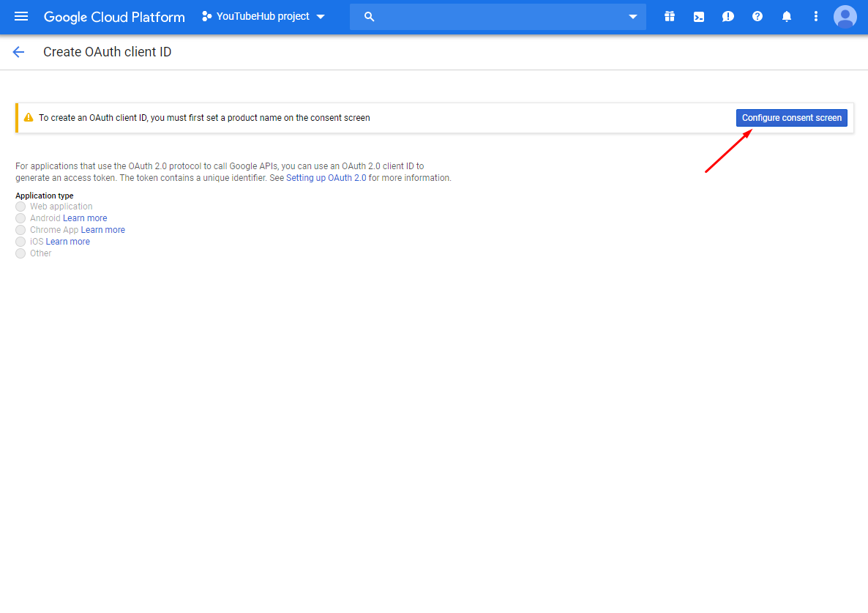Check notifications via the bell icon

pos(786,16)
